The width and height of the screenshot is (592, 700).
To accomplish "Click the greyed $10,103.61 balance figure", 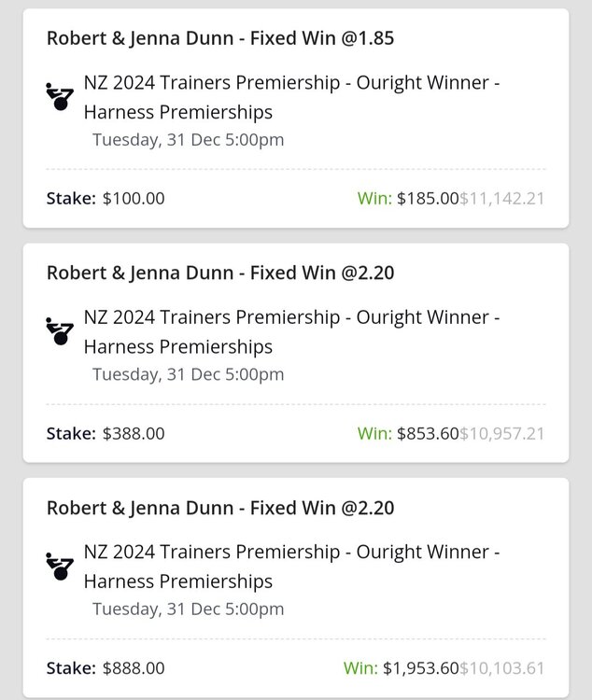I will [501, 667].
